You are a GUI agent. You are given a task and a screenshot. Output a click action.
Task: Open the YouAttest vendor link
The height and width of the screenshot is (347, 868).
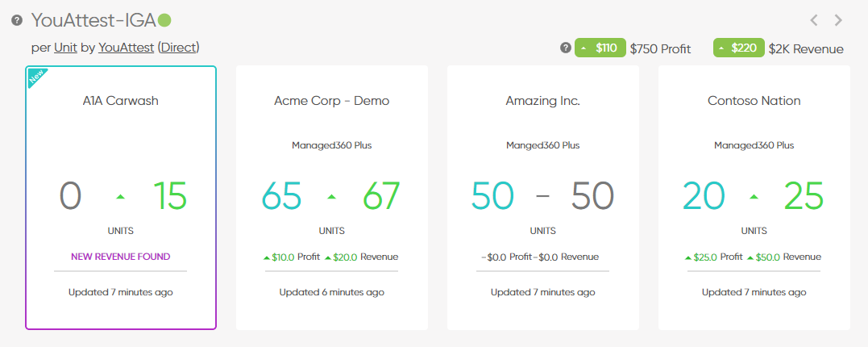coord(127,48)
